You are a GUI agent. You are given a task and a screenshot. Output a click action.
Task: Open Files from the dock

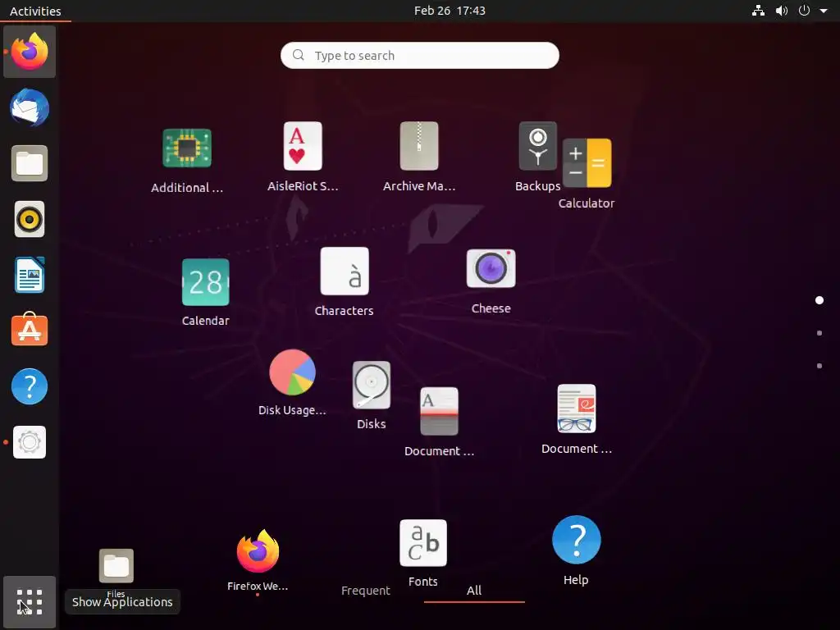point(30,163)
